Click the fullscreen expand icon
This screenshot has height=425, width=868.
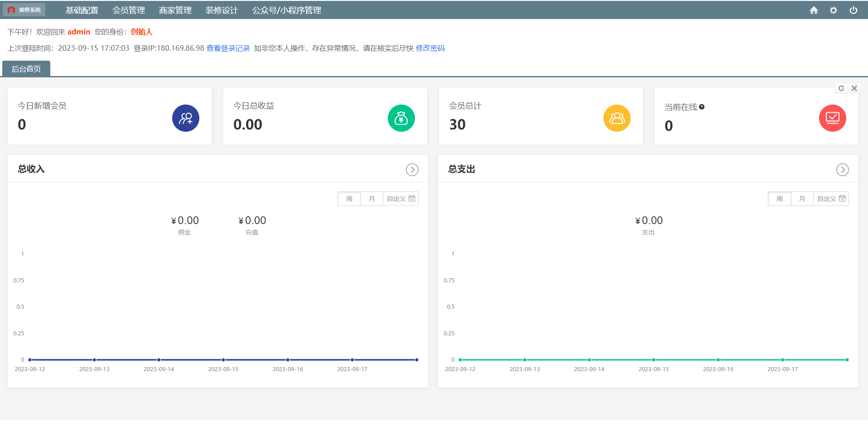854,88
